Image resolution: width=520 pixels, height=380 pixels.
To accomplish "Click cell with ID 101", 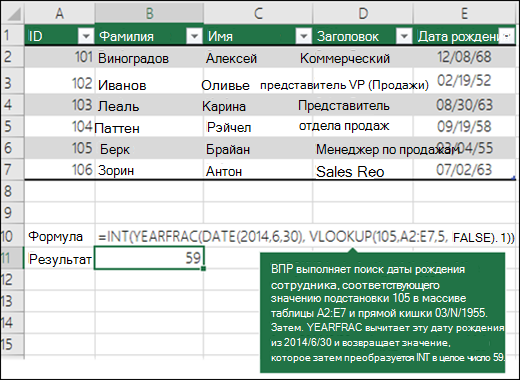I will point(60,57).
